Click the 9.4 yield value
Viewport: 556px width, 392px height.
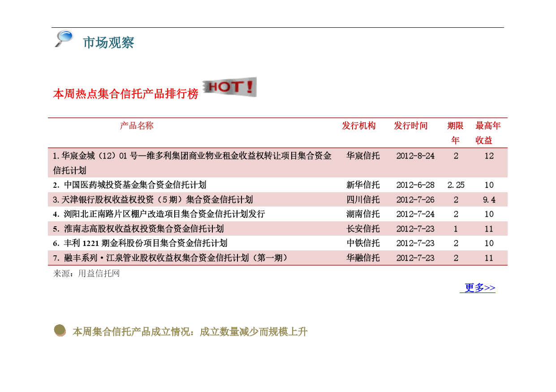coord(489,200)
